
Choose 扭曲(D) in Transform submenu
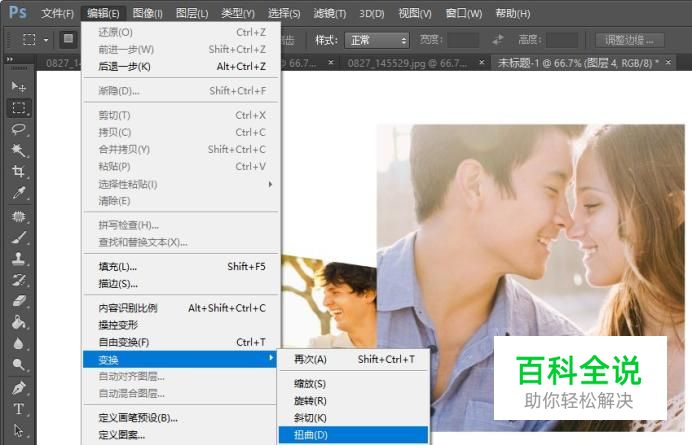tap(354, 435)
